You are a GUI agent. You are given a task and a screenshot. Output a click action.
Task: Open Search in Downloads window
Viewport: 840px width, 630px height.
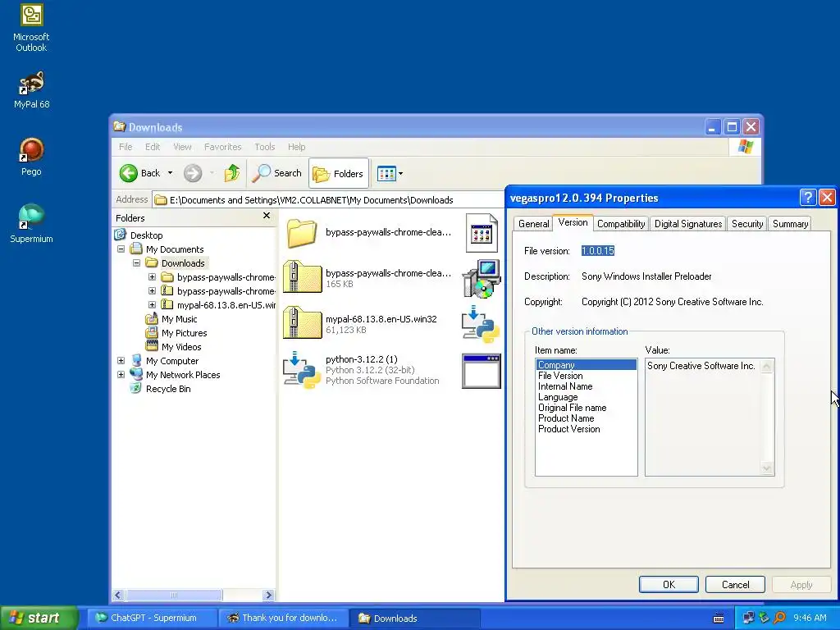tap(277, 173)
